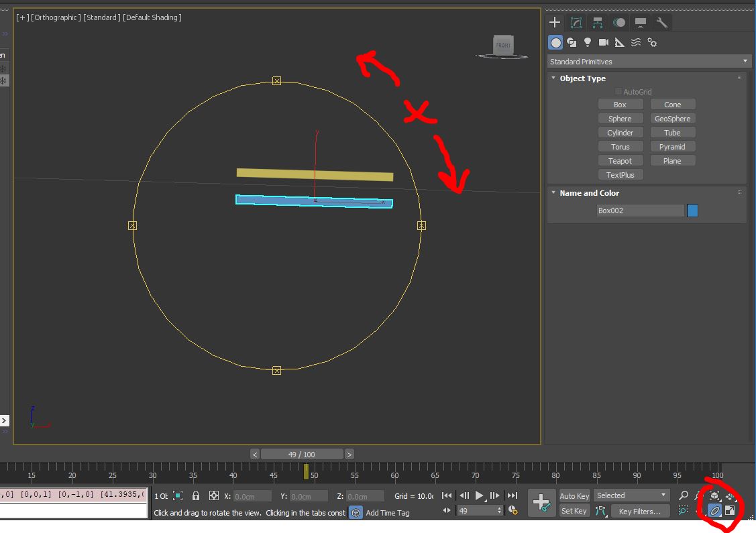Open the Box002 object color swatch
The image size is (756, 533).
(x=692, y=210)
